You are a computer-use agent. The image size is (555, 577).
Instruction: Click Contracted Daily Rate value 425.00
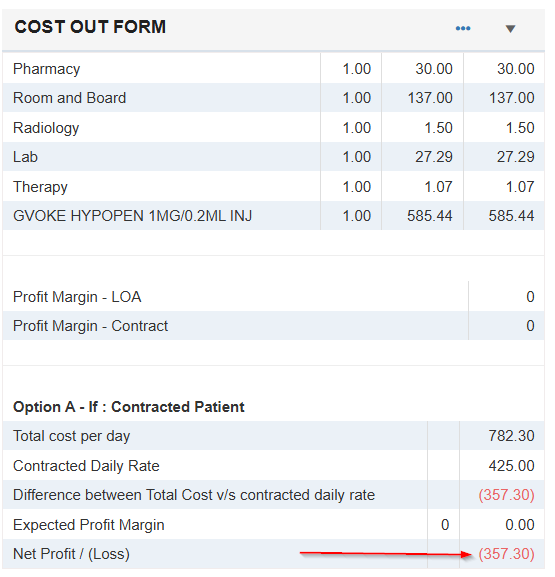point(511,466)
